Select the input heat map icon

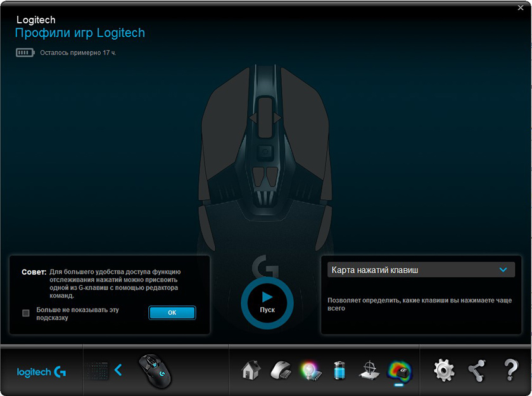[400, 371]
